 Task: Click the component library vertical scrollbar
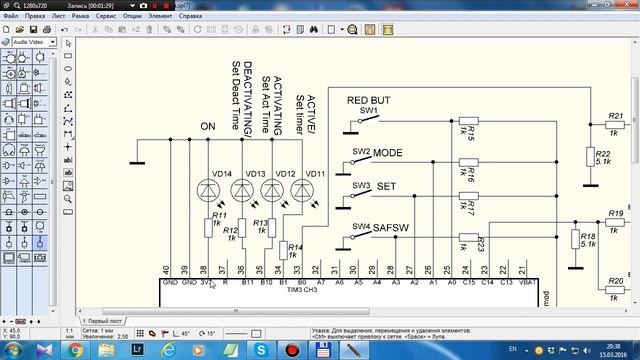53,182
